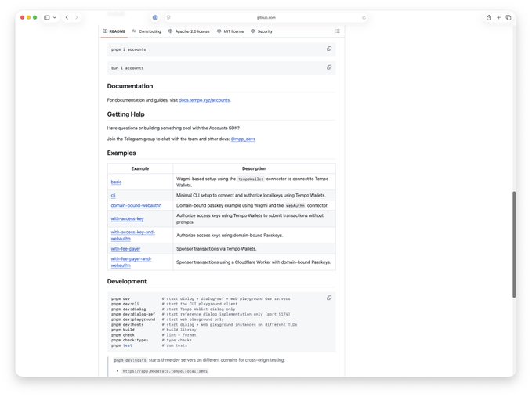Follow the @mpp_devs Telegram link

pyautogui.click(x=243, y=139)
